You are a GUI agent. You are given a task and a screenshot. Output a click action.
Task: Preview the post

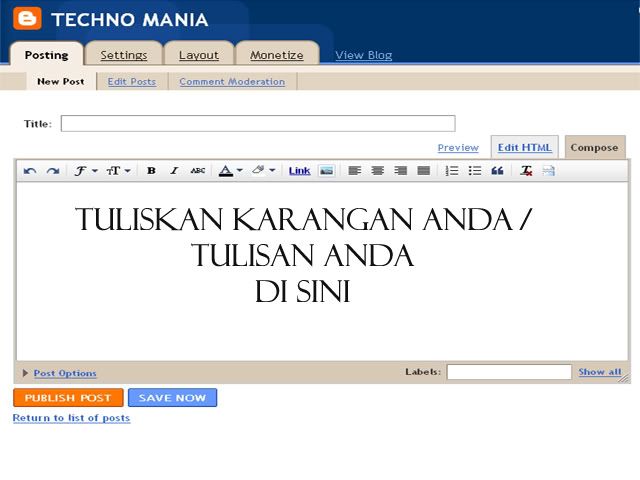(458, 148)
